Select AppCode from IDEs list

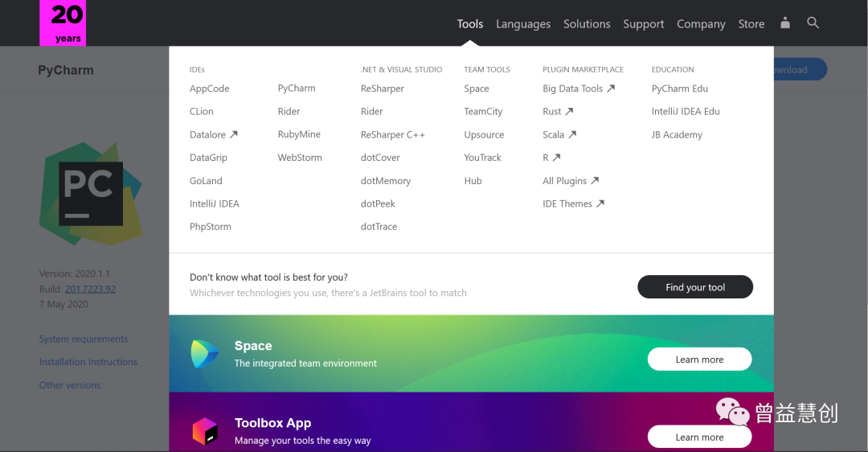tap(209, 88)
